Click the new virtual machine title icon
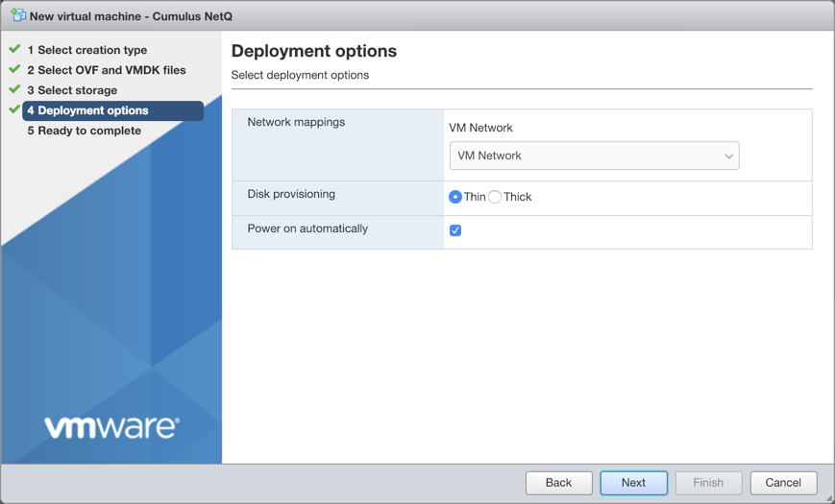 18,15
